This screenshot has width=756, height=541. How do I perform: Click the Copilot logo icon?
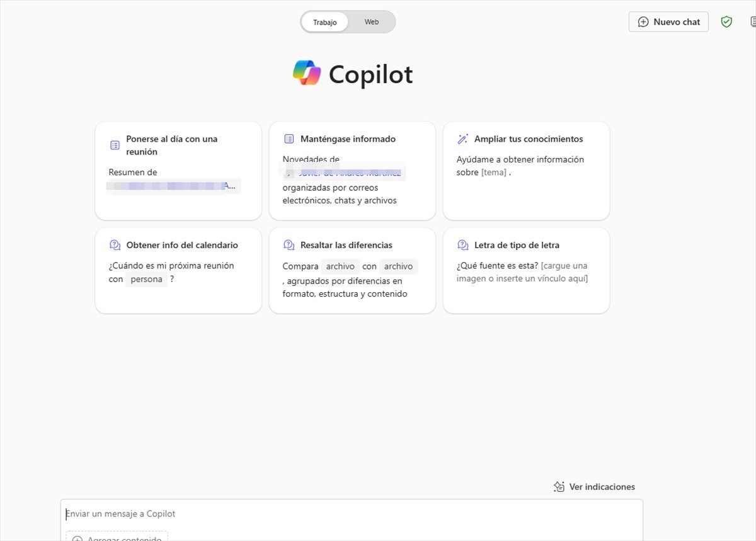coord(304,72)
